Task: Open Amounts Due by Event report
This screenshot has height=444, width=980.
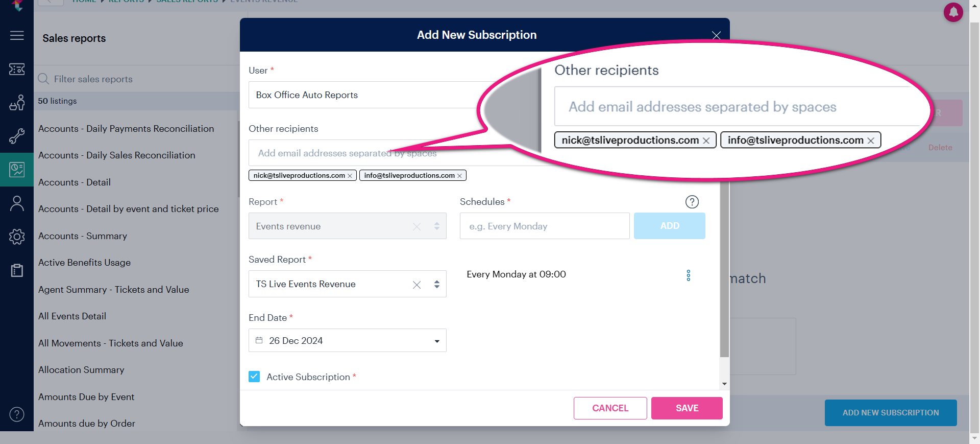Action: pos(86,397)
